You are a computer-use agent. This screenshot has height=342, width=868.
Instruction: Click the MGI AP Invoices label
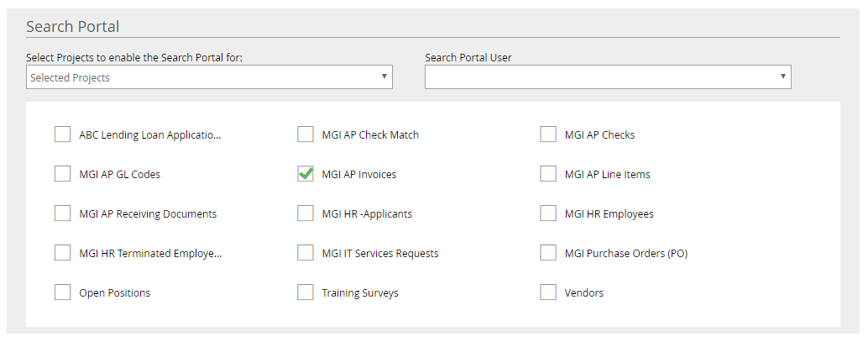pyautogui.click(x=358, y=175)
